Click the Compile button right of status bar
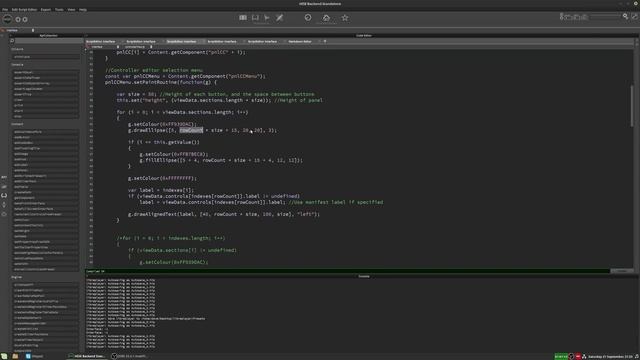This screenshot has height=360, width=640. tap(622, 271)
